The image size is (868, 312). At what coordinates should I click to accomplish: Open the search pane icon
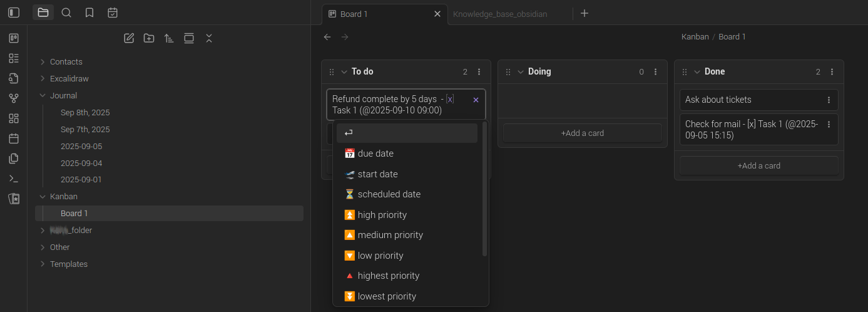[x=66, y=13]
